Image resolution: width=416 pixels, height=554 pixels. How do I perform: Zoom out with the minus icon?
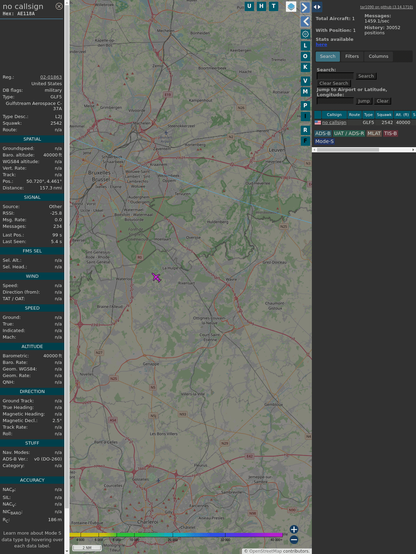(x=294, y=540)
